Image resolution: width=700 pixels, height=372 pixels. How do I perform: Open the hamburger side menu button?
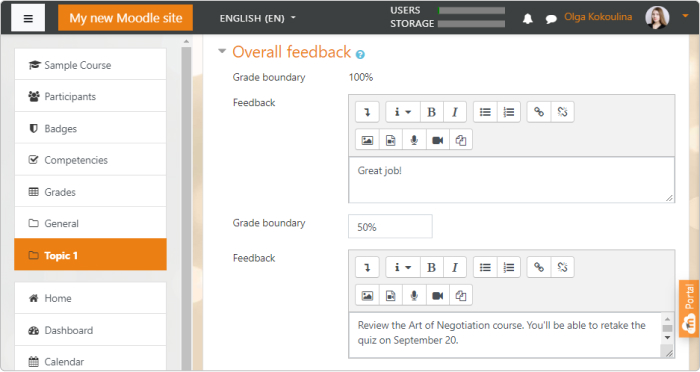pos(28,18)
